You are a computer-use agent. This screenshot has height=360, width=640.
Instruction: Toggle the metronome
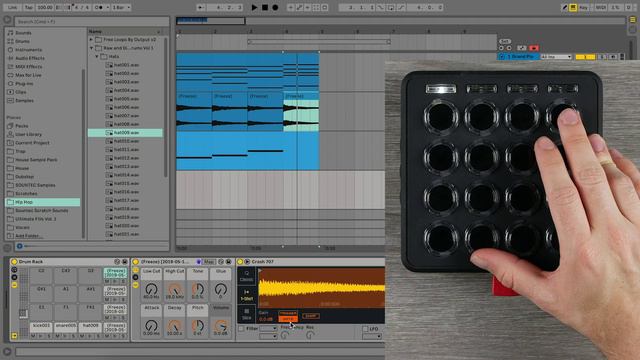point(98,7)
